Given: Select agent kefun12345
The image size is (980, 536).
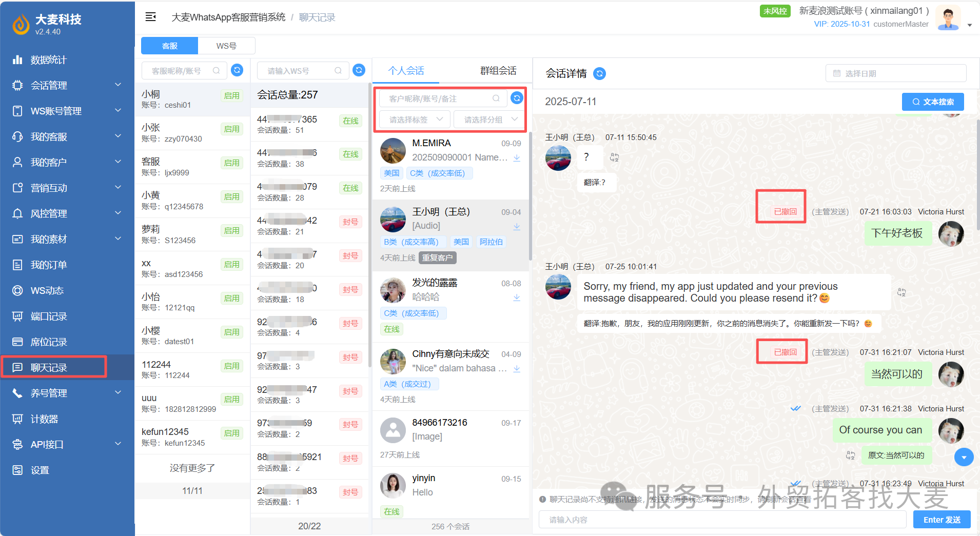Looking at the screenshot, I should [x=192, y=437].
